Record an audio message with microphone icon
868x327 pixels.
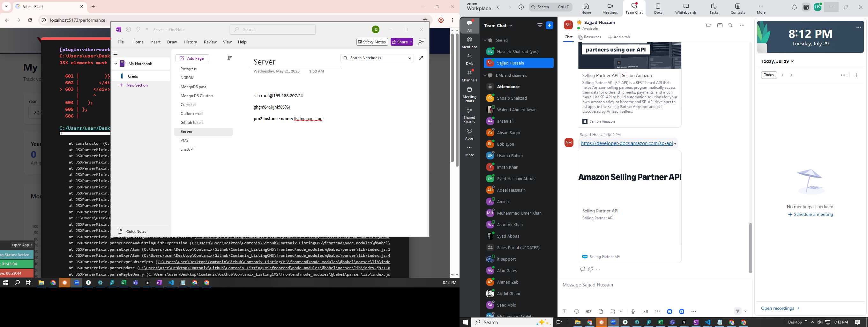pyautogui.click(x=633, y=311)
